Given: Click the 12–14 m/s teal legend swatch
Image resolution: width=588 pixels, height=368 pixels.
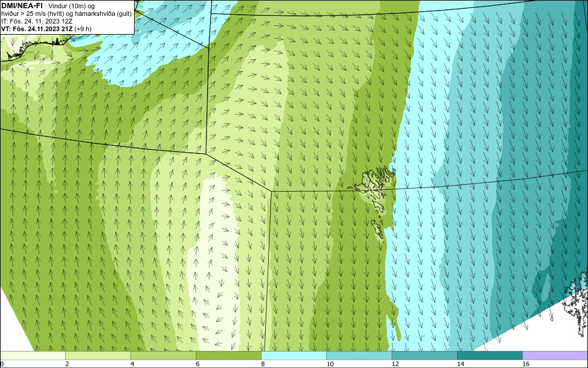Looking at the screenshot, I should (424, 356).
